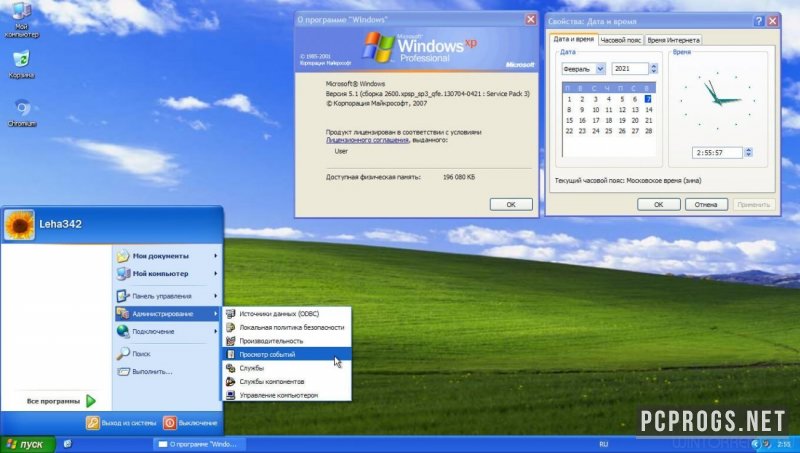Expand Все программы with green arrow
This screenshot has height=453, width=800.
pyautogui.click(x=61, y=401)
